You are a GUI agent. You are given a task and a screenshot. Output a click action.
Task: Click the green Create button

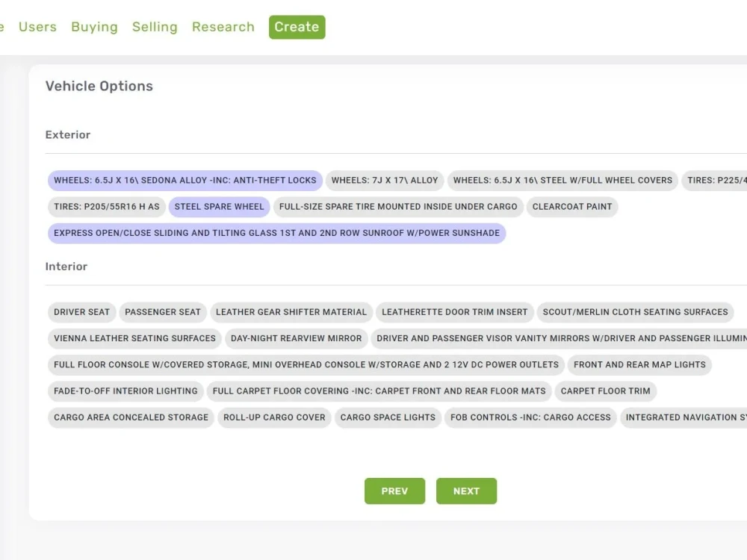[297, 27]
